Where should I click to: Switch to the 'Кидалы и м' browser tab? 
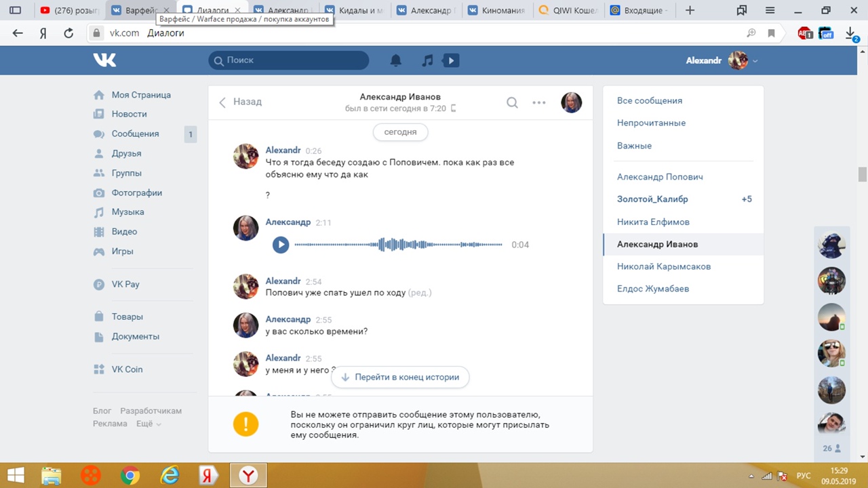(x=353, y=10)
